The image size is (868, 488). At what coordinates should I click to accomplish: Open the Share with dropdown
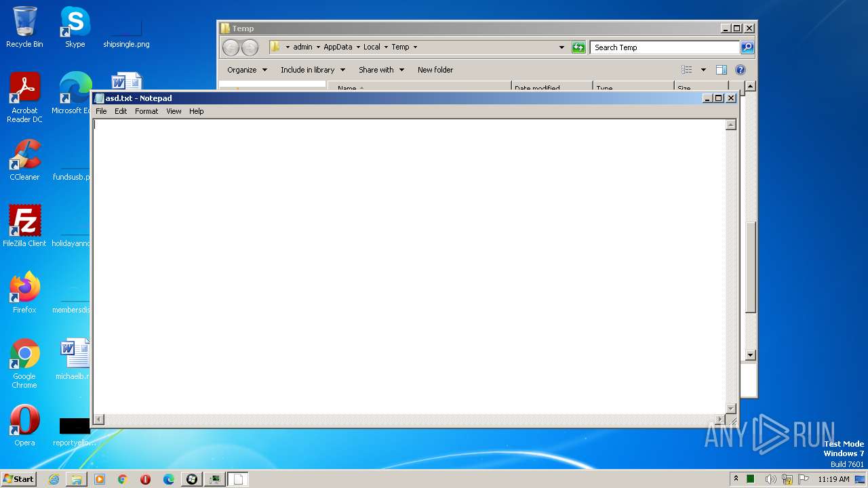[381, 70]
